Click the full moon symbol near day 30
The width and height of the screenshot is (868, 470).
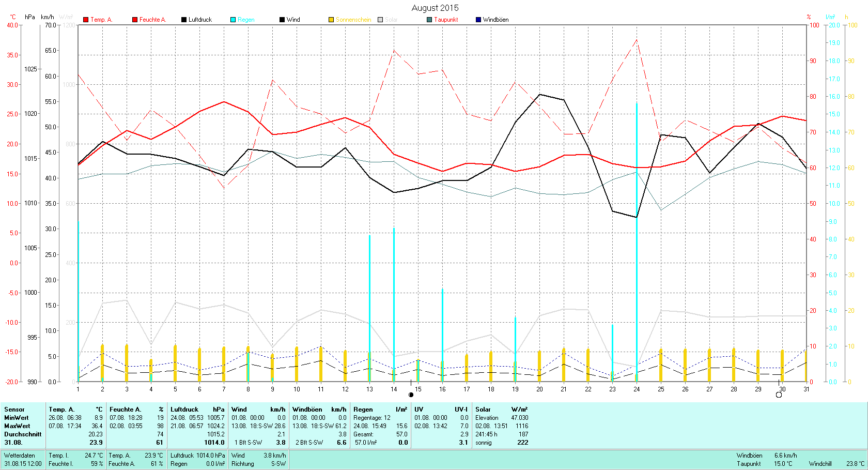(x=779, y=395)
